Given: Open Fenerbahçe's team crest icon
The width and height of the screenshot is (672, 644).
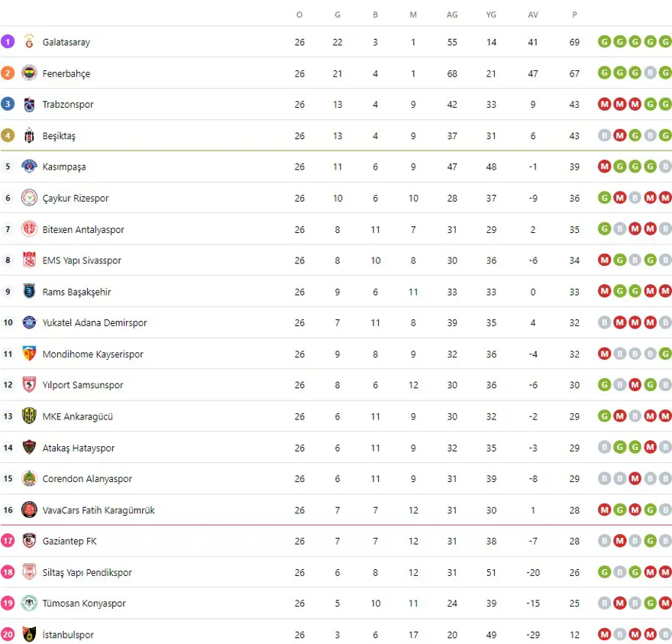Looking at the screenshot, I should tap(29, 73).
